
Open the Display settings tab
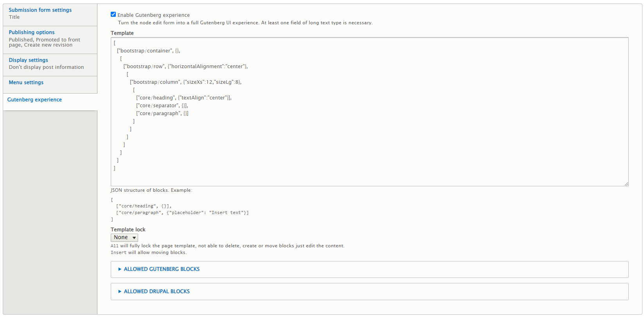point(28,60)
